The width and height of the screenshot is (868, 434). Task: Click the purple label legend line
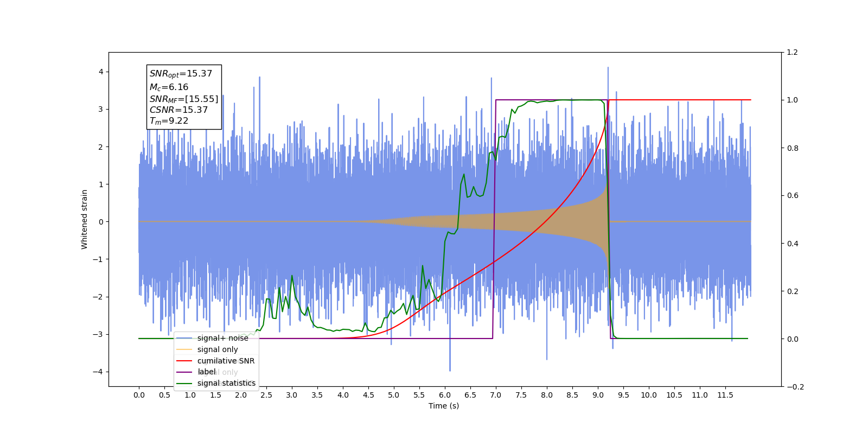coord(184,372)
